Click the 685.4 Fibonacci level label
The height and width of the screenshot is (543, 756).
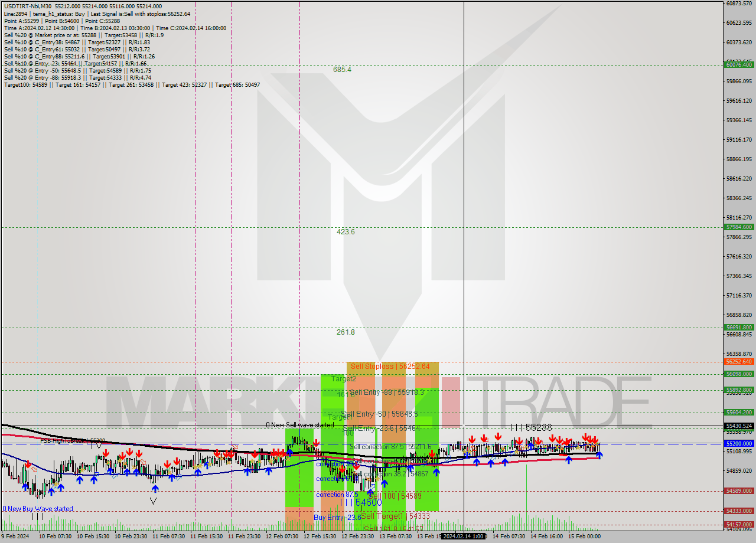click(x=342, y=70)
